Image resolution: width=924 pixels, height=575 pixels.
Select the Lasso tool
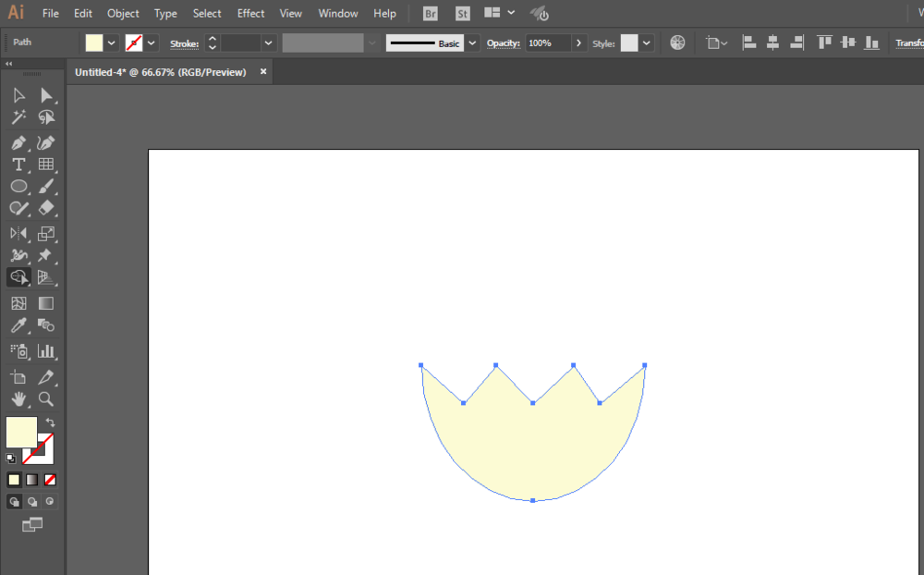(x=46, y=117)
